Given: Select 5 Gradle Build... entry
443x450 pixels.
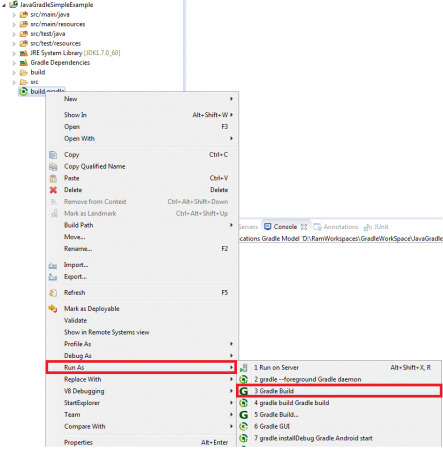Looking at the screenshot, I should pos(339,415).
